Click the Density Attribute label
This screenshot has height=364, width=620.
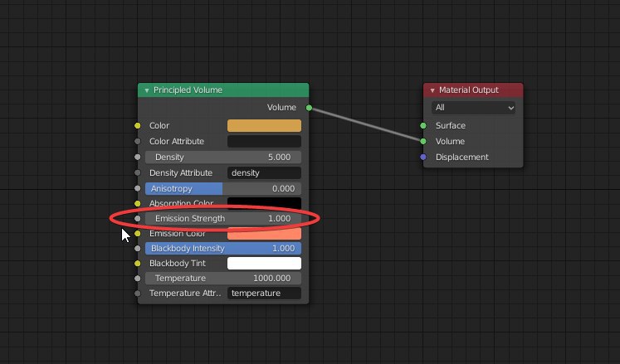click(x=181, y=172)
